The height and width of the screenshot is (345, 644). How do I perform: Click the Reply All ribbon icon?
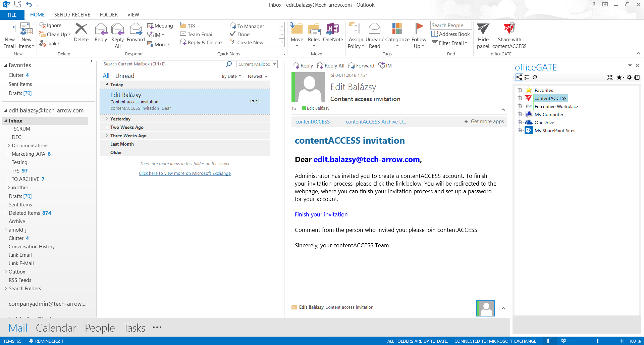[117, 30]
